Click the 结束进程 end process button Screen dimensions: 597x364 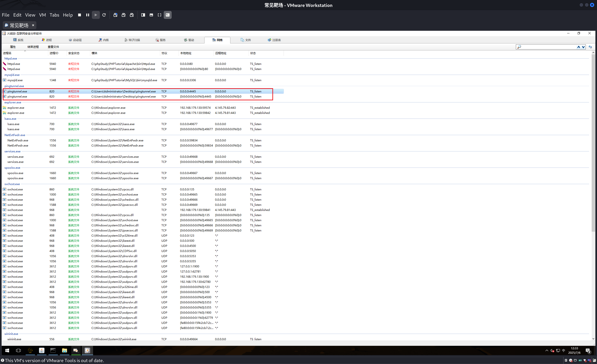coord(33,47)
